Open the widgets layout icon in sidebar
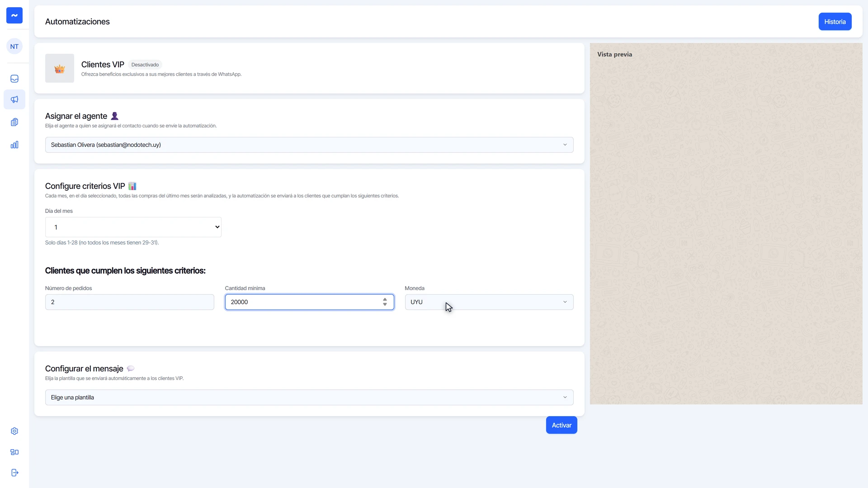 pyautogui.click(x=14, y=452)
